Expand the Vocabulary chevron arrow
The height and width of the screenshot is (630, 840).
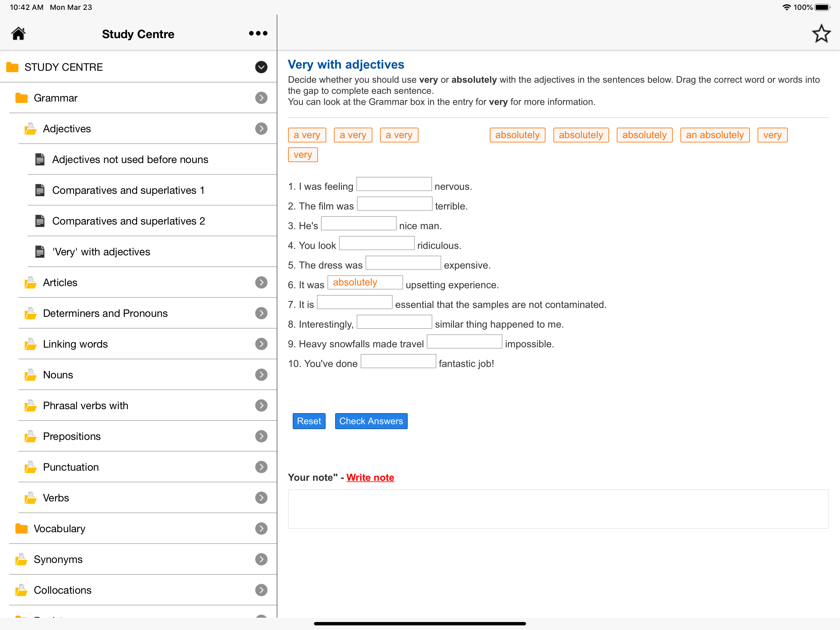click(261, 528)
